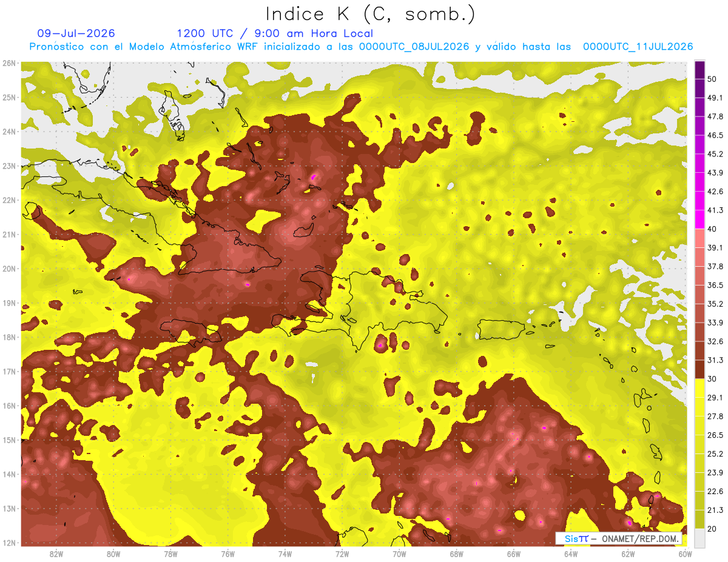
Task: Click the latitude axis label '12N'
Action: pos(9,543)
